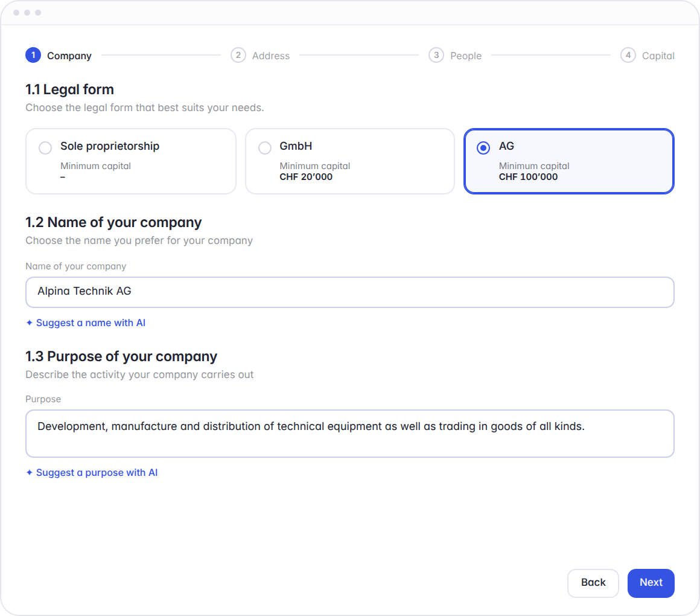Click the Next button
Screen dimensions: 700x616
(651, 583)
